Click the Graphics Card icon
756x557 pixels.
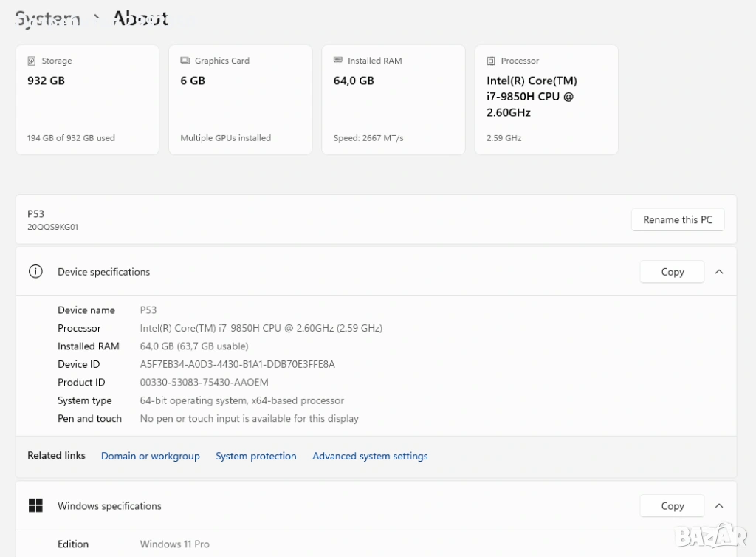185,61
